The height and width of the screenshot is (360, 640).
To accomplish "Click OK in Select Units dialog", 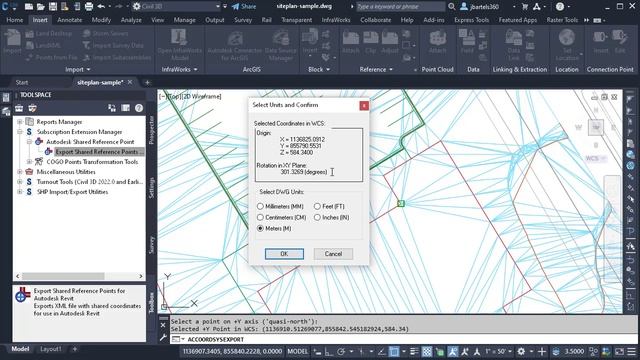I will click(284, 254).
